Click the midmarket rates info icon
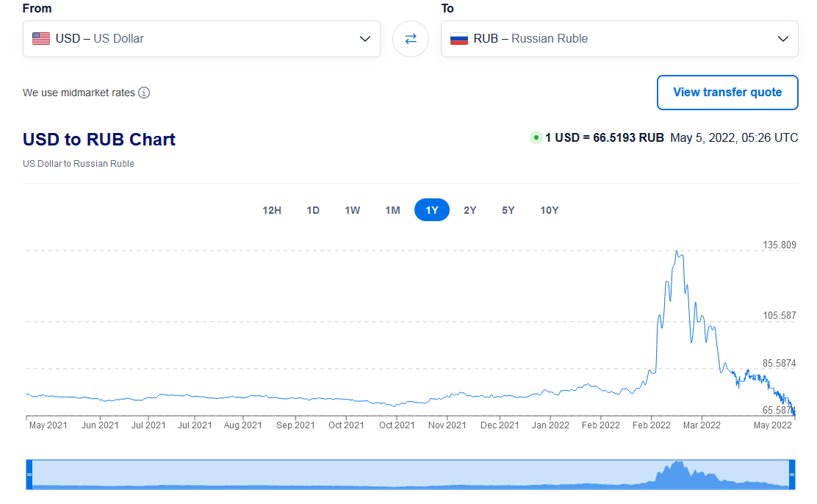This screenshot has height=504, width=817. point(144,93)
